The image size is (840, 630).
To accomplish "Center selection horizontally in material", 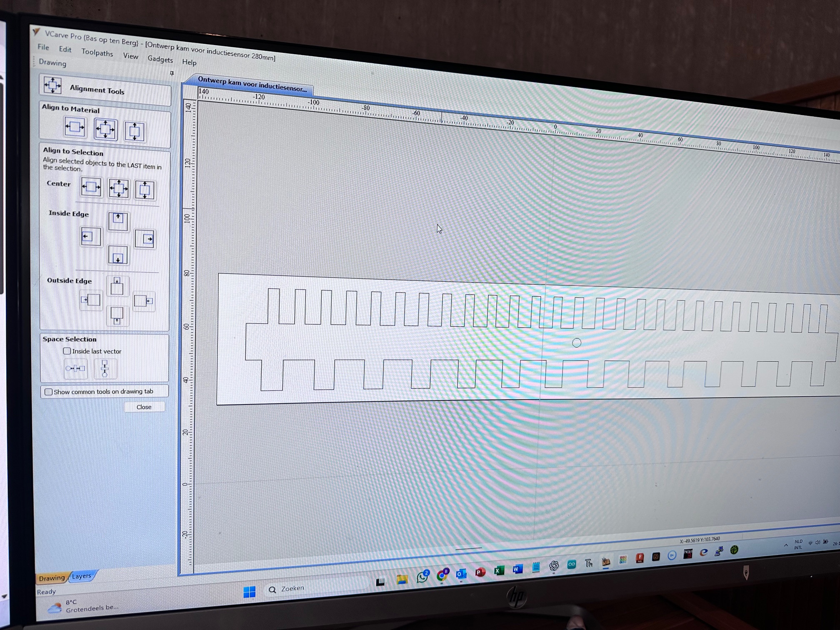I will pos(75,127).
